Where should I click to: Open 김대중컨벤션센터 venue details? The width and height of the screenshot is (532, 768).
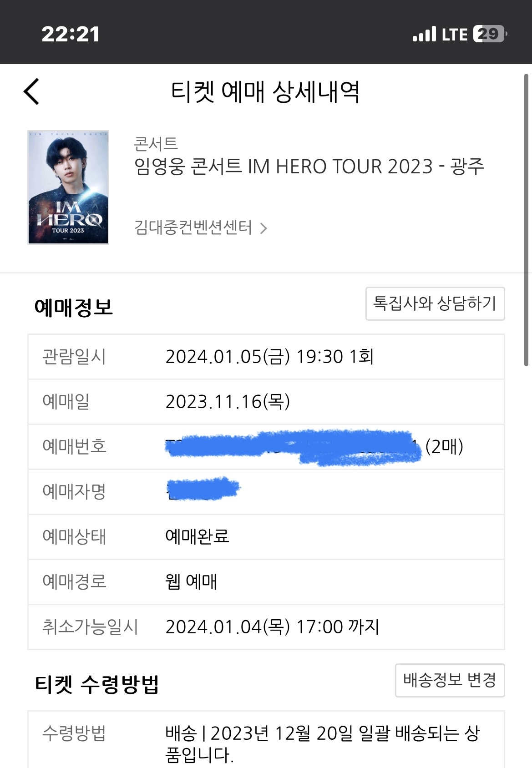tap(193, 227)
